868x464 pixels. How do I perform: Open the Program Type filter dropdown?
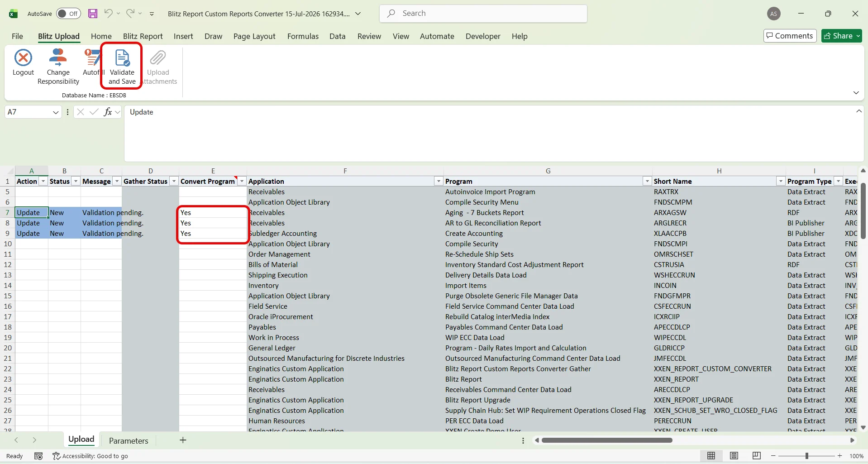[839, 181]
